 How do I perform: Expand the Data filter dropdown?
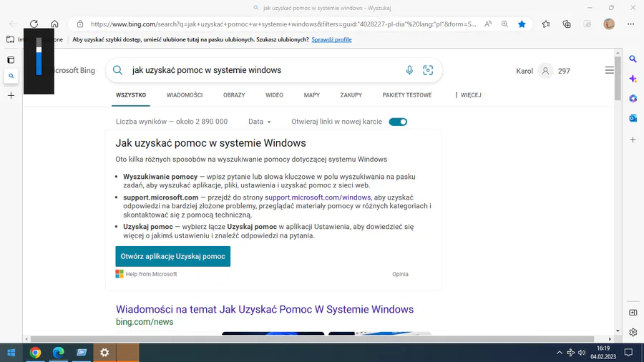[x=260, y=122]
